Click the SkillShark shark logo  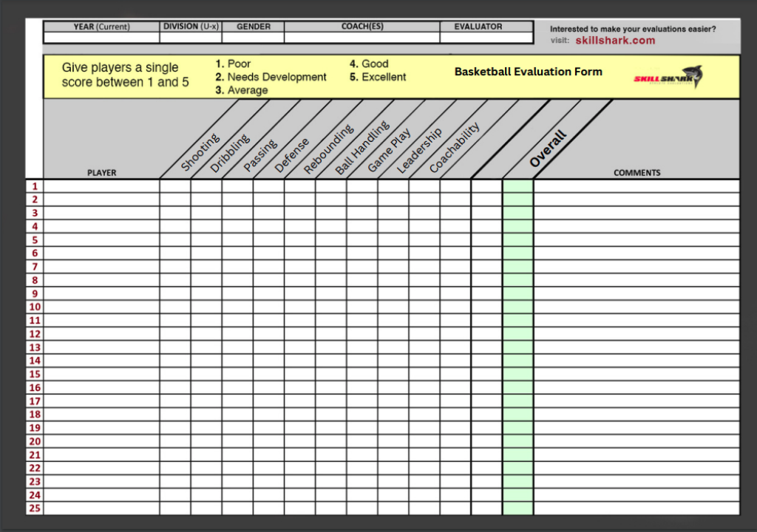click(x=668, y=77)
